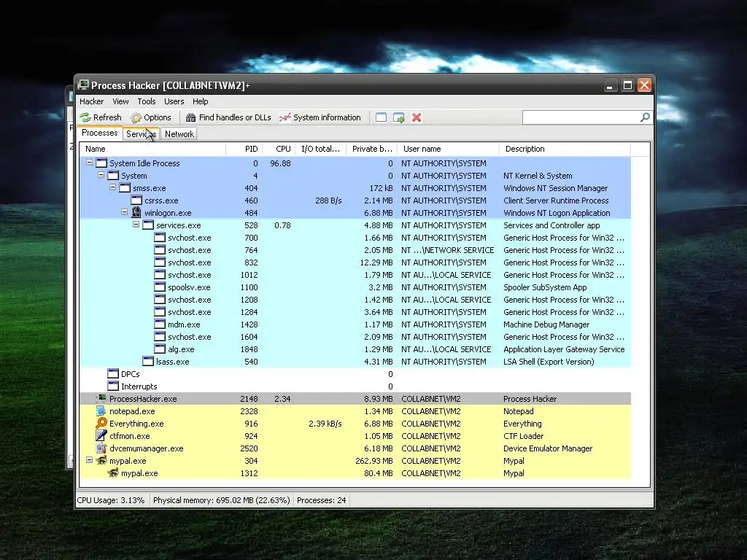Click 'Processes: 24' in status bar

click(x=322, y=500)
